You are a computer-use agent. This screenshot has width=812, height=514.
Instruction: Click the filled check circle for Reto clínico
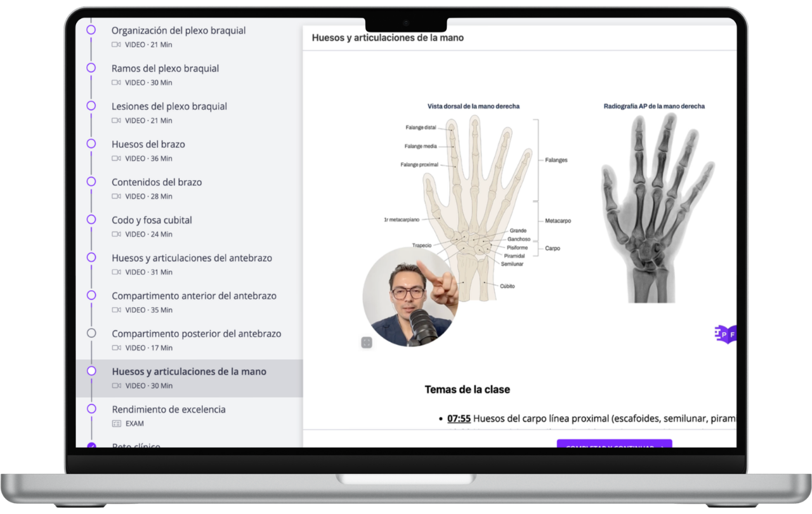[91, 445]
